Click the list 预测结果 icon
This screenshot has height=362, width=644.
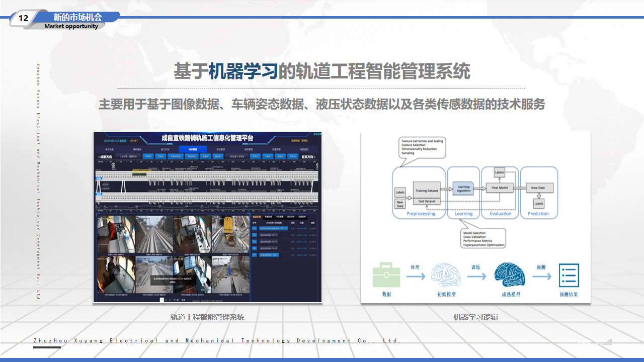(569, 275)
